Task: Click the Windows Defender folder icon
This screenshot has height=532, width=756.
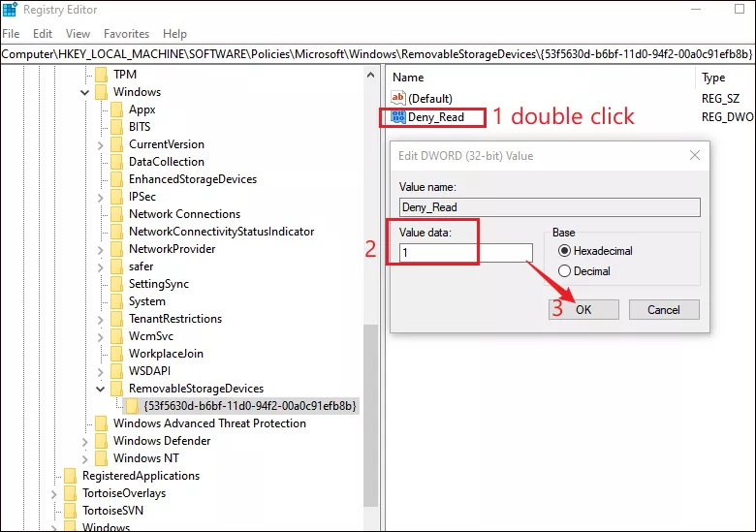Action: pyautogui.click(x=101, y=441)
